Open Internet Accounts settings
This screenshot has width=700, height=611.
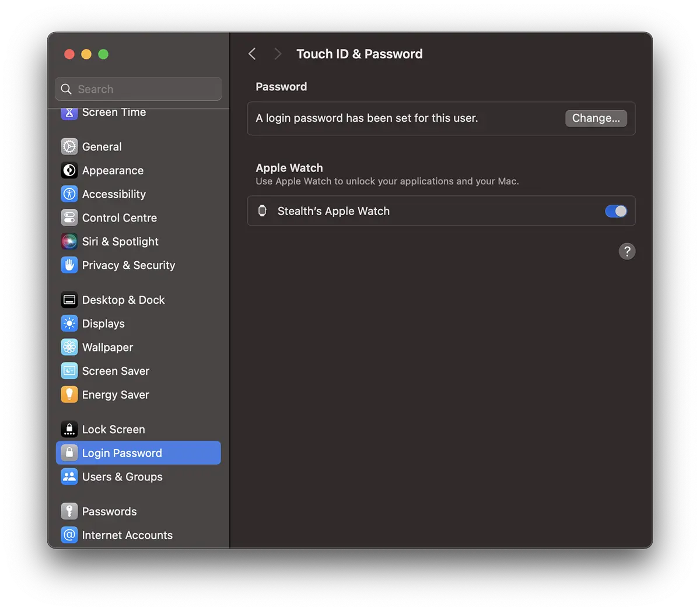(138, 535)
